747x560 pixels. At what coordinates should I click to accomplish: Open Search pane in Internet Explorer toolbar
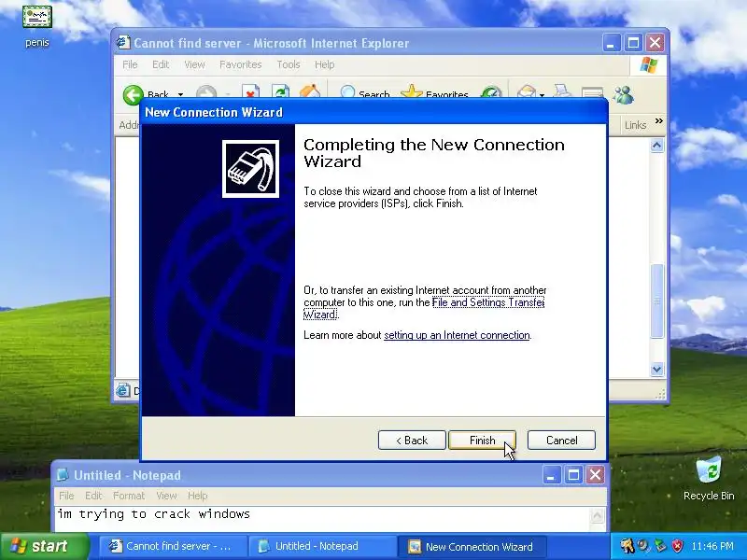coord(364,93)
